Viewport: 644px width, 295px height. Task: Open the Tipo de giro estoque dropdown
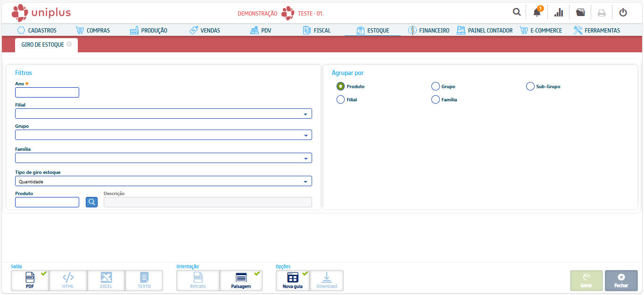pyautogui.click(x=305, y=181)
